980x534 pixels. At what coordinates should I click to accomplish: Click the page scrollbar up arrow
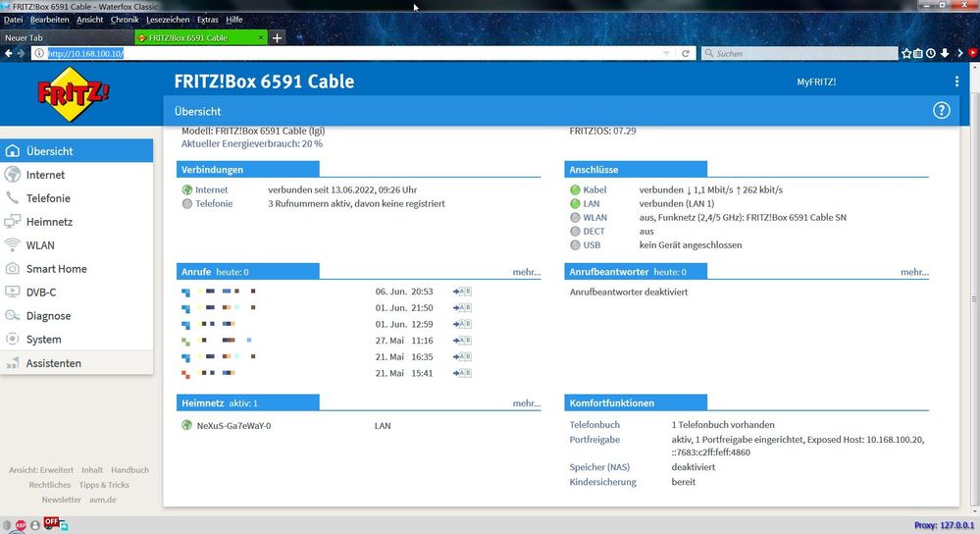[974, 66]
